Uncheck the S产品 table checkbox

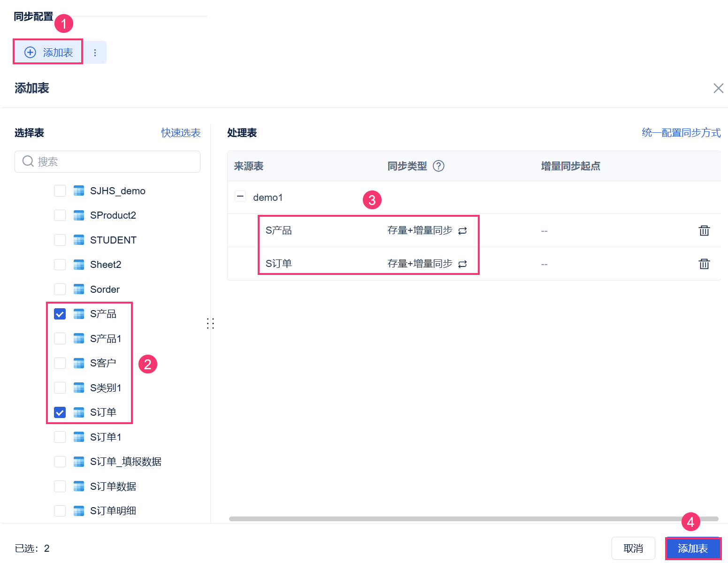60,314
